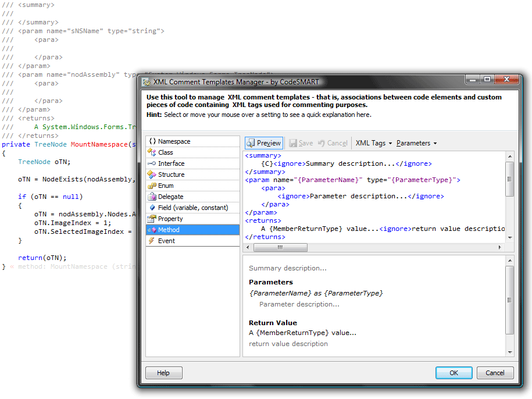Toggle the Preview button
The height and width of the screenshot is (399, 532).
tap(265, 143)
